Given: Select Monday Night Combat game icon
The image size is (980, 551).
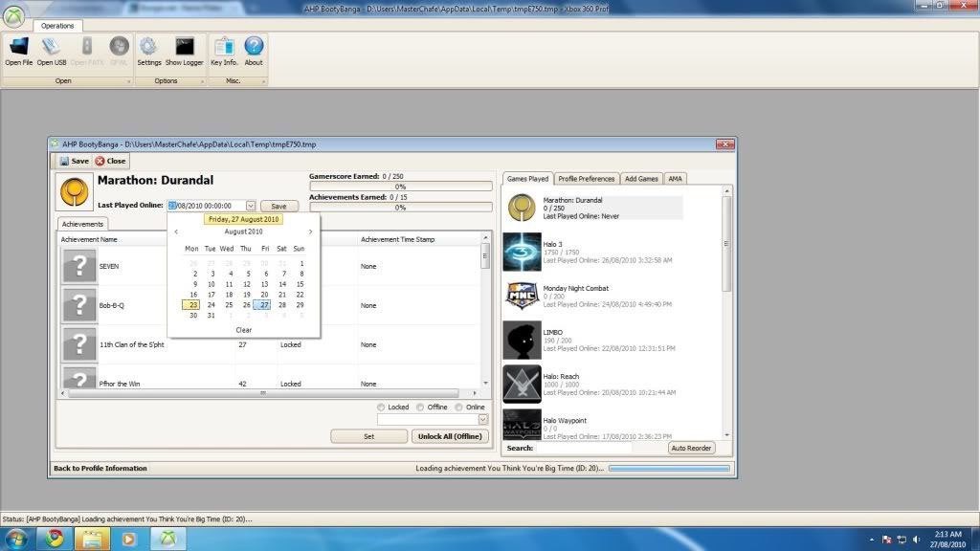Looking at the screenshot, I should pyautogui.click(x=522, y=296).
